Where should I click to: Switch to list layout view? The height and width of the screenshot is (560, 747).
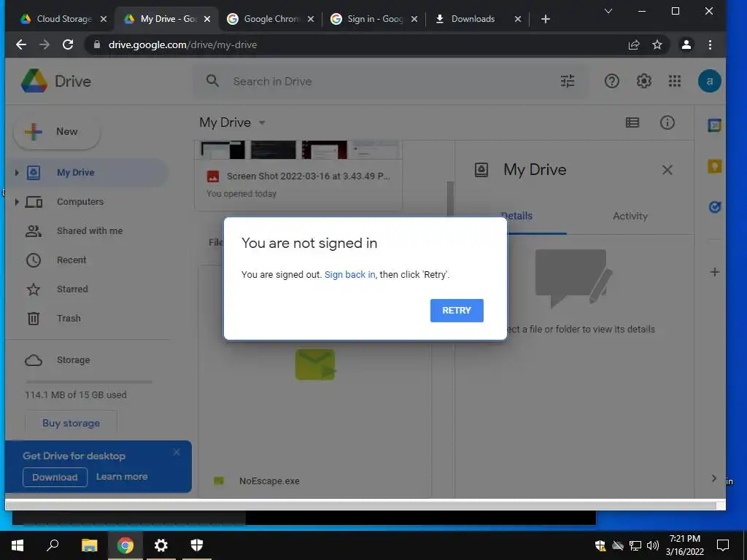pyautogui.click(x=632, y=122)
